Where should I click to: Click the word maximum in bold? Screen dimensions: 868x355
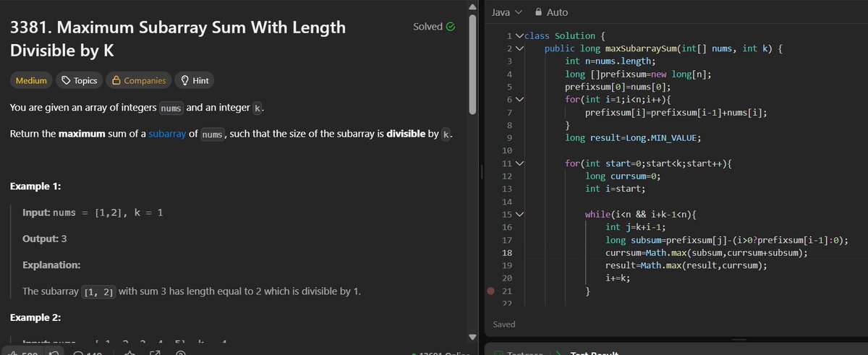click(82, 134)
